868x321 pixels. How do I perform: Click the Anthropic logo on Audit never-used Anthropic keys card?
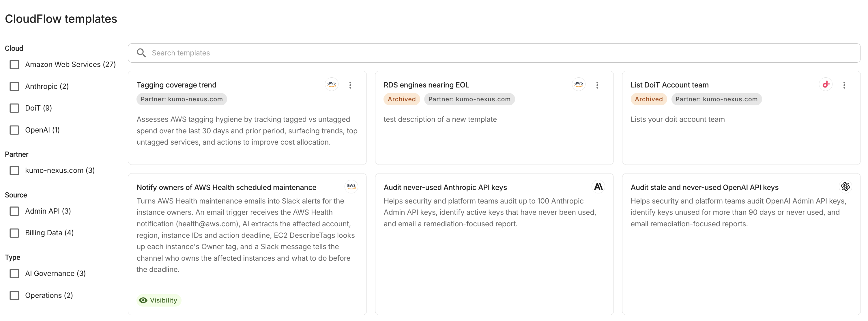598,186
